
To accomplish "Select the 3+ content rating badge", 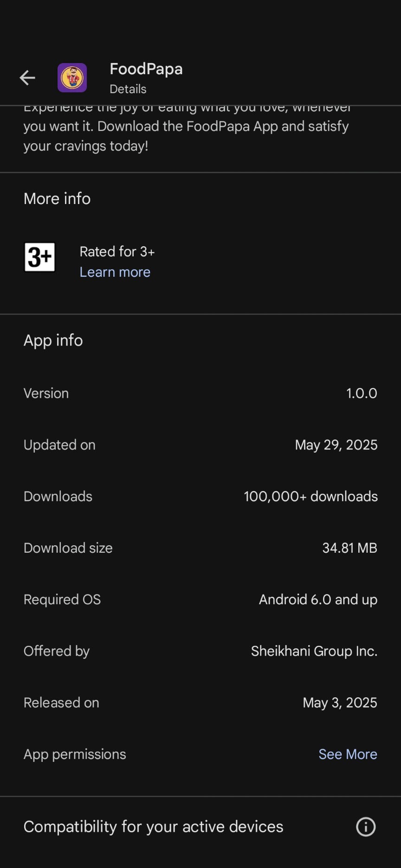I will click(x=40, y=257).
